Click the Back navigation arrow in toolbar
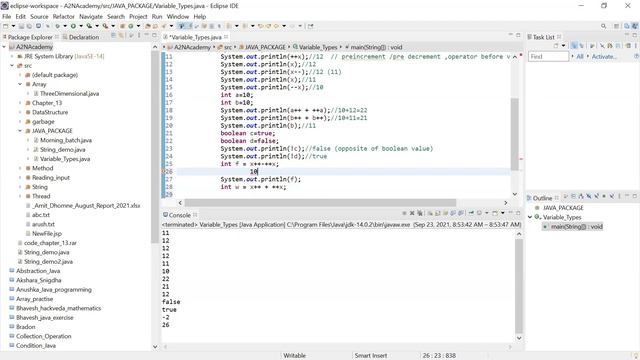This screenshot has width=640, height=360. 276,26
